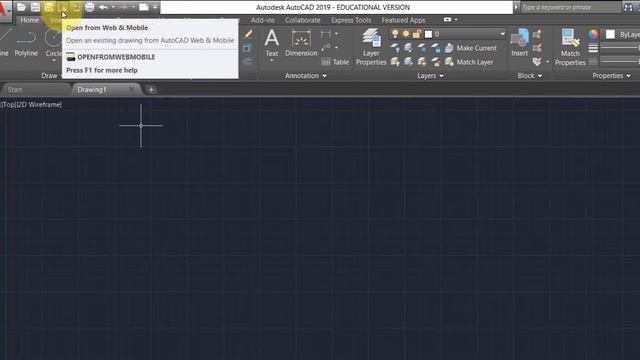This screenshot has width=640, height=360.
Task: Click the Save As icon in quick access toolbar
Action: tap(49, 7)
